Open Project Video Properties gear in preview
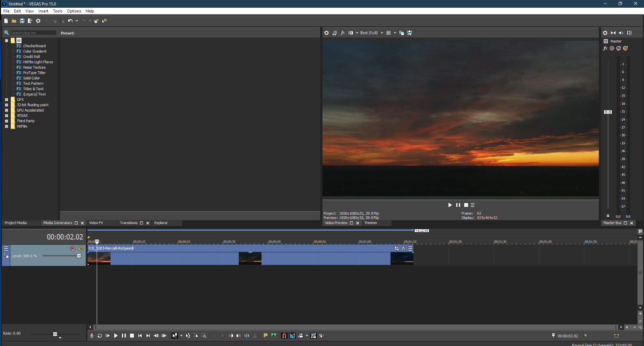This screenshot has width=644, height=346. [x=326, y=33]
